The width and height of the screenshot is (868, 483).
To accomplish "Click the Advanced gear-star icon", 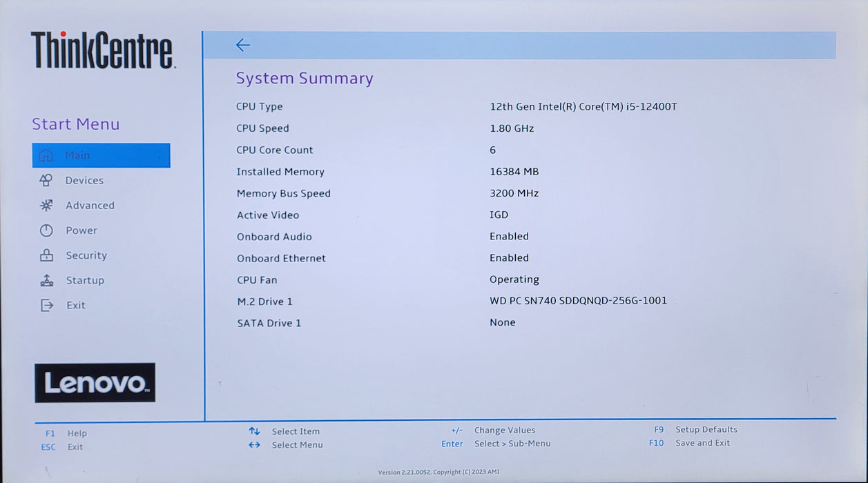I will pos(46,205).
